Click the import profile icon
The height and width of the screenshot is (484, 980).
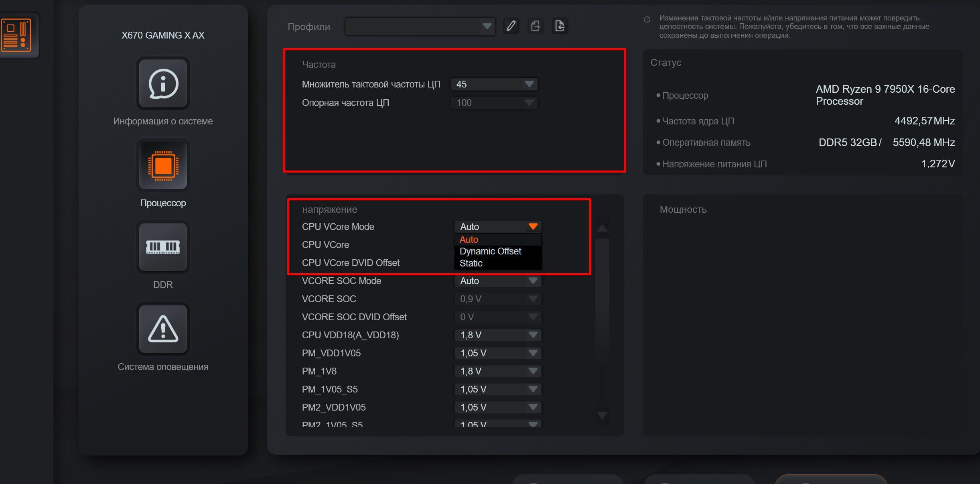[560, 26]
